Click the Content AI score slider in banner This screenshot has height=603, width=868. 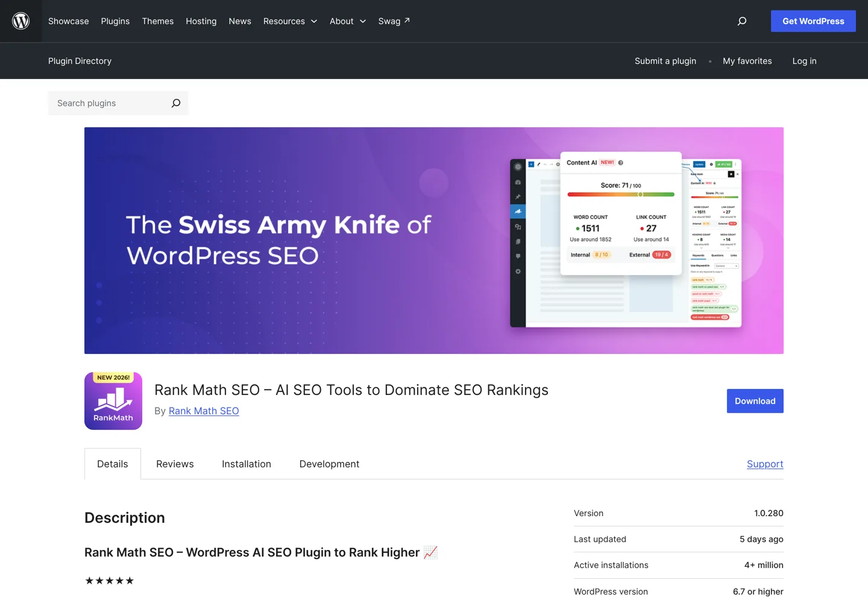(621, 194)
